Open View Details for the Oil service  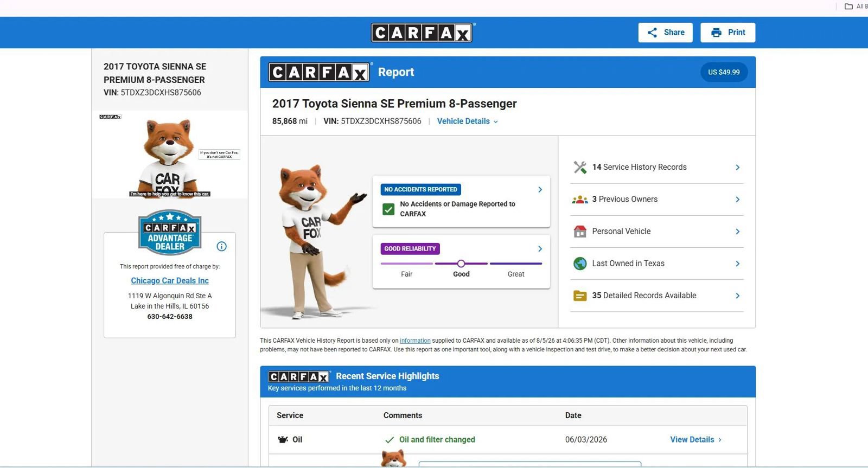[x=695, y=440]
